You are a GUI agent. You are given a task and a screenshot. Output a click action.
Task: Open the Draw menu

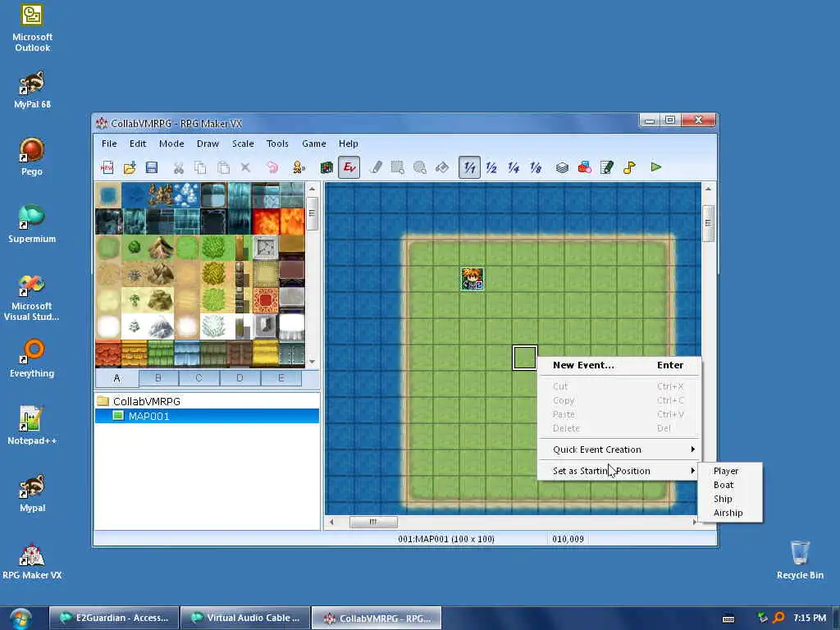(x=208, y=144)
